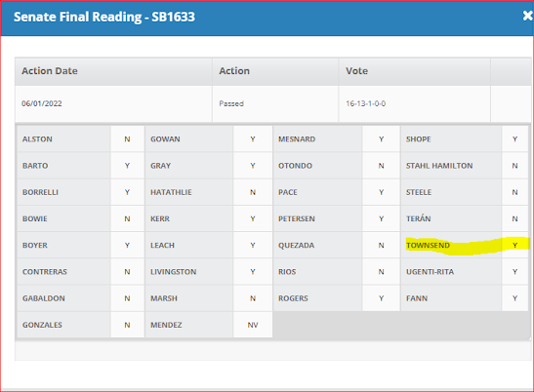Click the SHOPE name cell
Screen dimensions: 534x392
click(x=451, y=138)
